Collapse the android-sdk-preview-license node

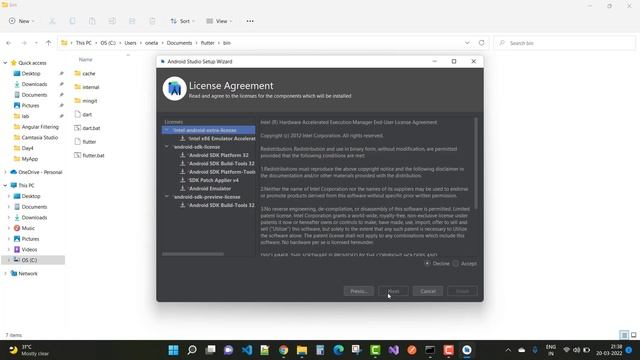(x=167, y=197)
